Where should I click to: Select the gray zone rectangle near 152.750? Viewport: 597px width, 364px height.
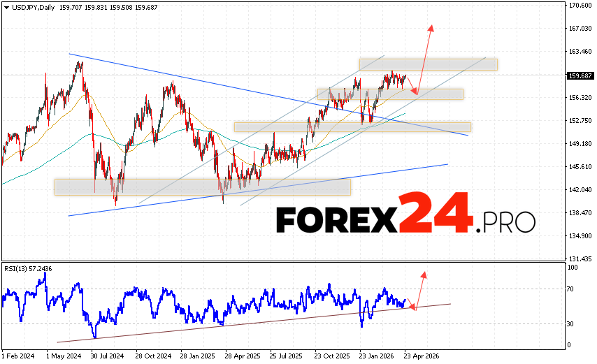tap(352, 127)
